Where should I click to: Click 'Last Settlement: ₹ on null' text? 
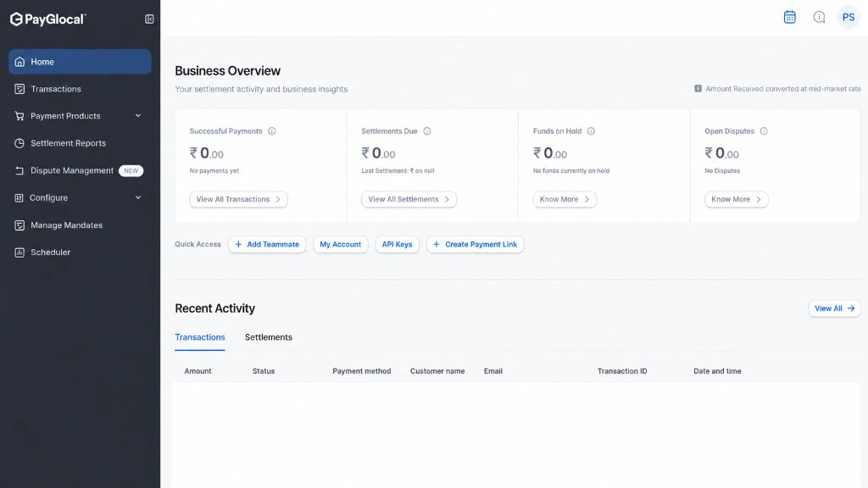point(398,171)
